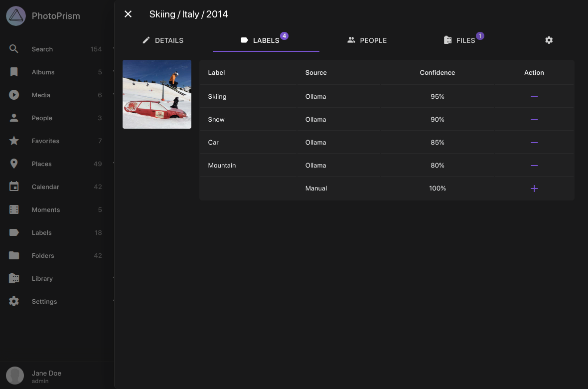The height and width of the screenshot is (389, 588).
Task: Remove the Car label with minus
Action: (x=534, y=143)
